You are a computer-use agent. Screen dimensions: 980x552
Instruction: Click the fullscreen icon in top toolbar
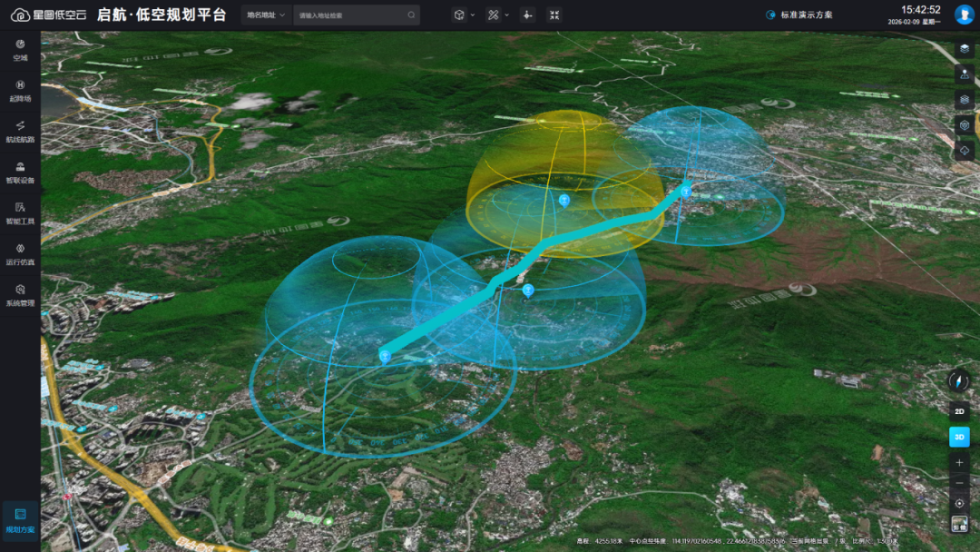click(x=554, y=15)
